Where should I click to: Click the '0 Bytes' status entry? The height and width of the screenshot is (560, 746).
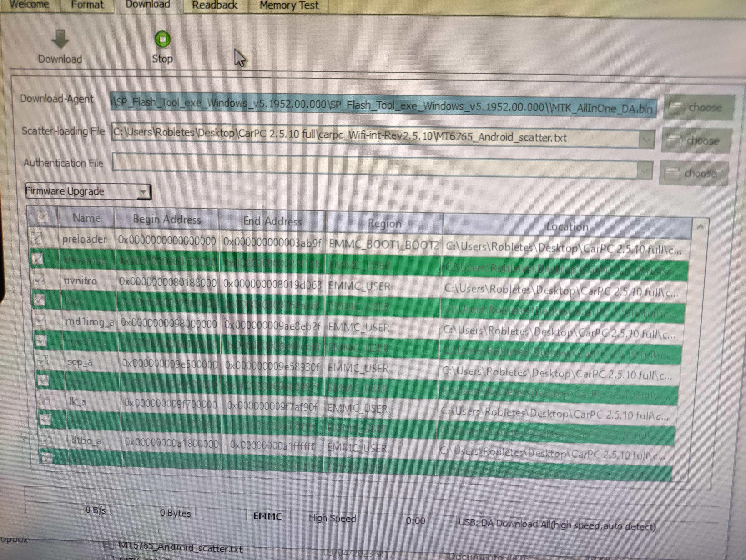tap(175, 513)
